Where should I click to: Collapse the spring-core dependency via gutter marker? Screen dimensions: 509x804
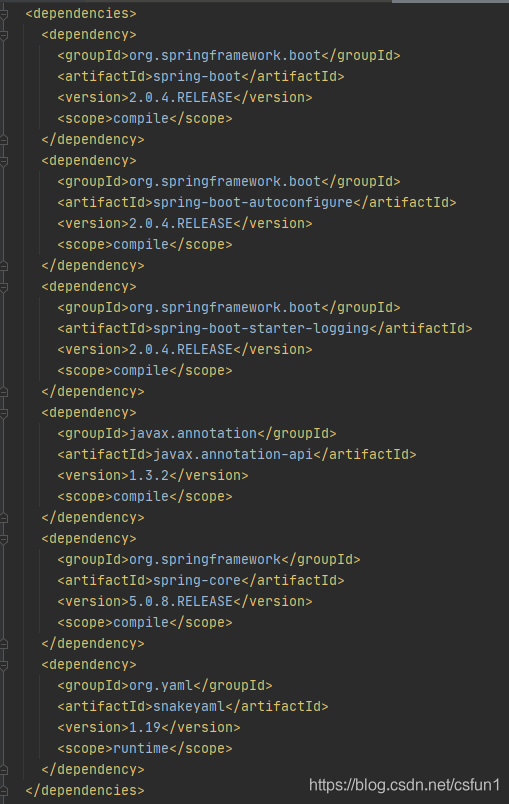click(4, 539)
